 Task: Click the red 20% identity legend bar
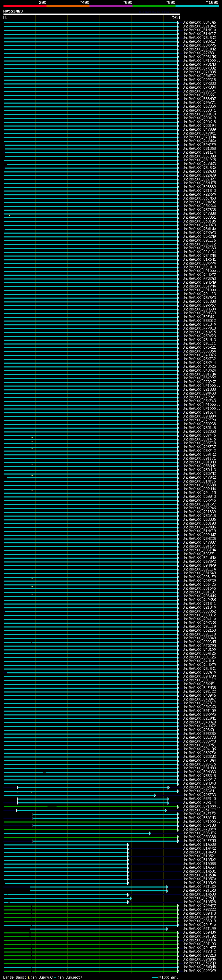25,6
